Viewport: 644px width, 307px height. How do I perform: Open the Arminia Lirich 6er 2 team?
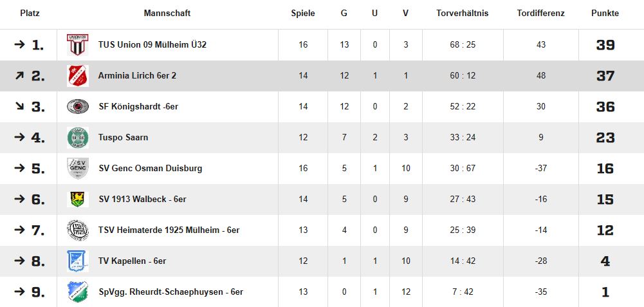(137, 76)
